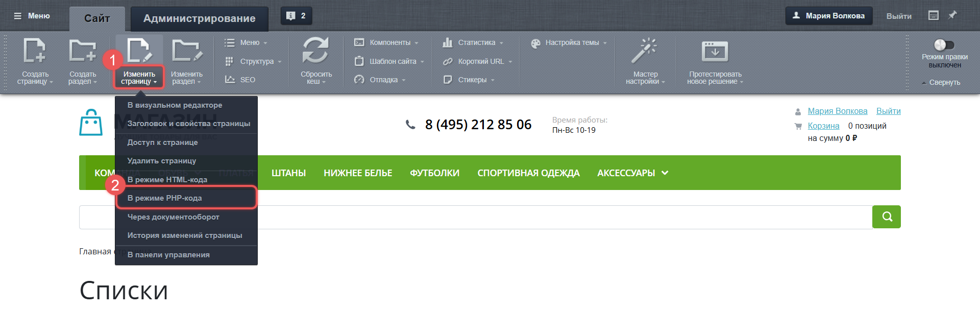
Task: Select В панели управления menu item
Action: [x=186, y=255]
